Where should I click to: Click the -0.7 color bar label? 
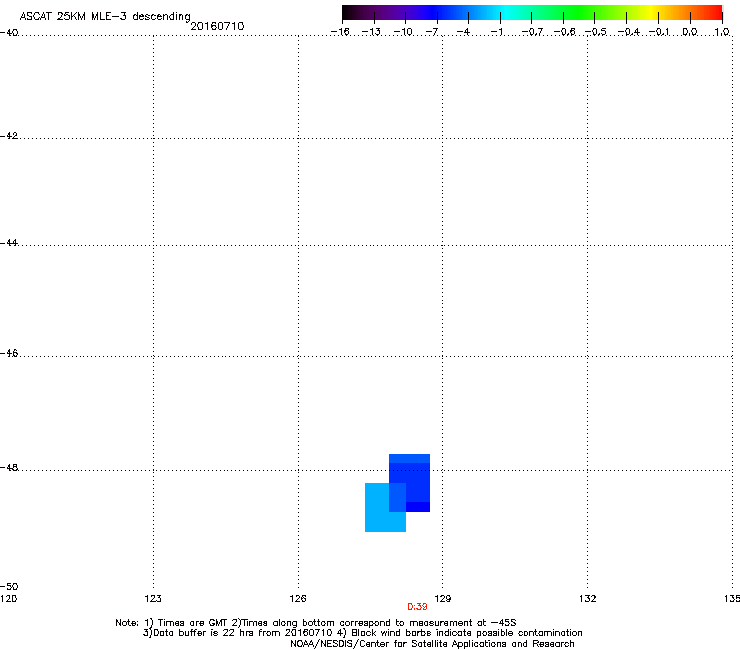[x=532, y=32]
